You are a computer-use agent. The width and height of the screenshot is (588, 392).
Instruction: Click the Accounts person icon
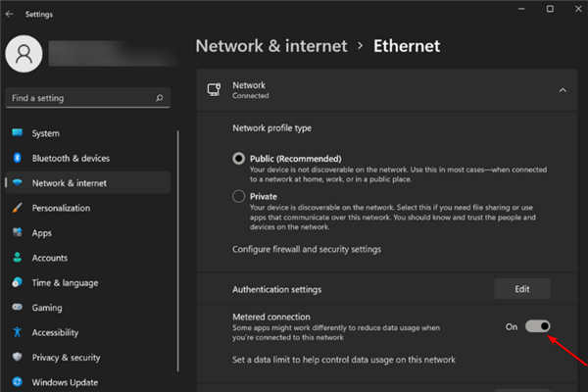pyautogui.click(x=17, y=258)
